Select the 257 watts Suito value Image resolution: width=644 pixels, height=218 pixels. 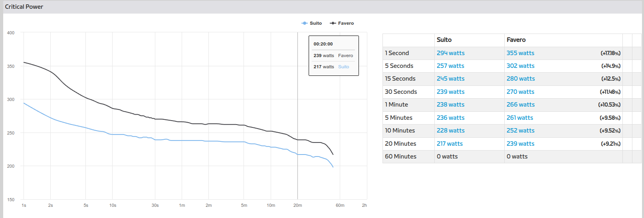(x=450, y=66)
